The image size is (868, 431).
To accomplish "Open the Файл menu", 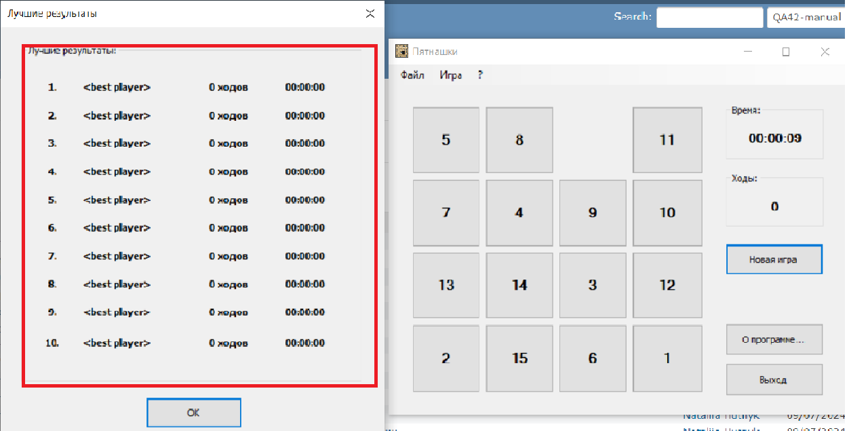I will point(412,75).
